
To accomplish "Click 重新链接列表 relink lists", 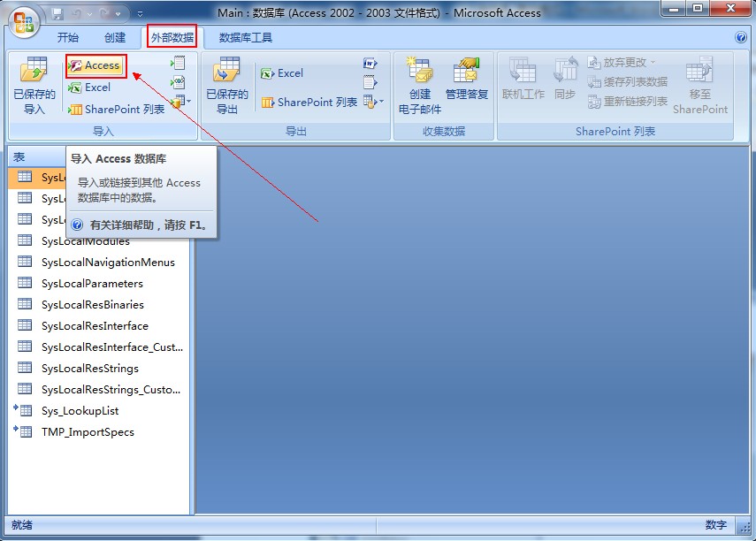I will click(627, 102).
